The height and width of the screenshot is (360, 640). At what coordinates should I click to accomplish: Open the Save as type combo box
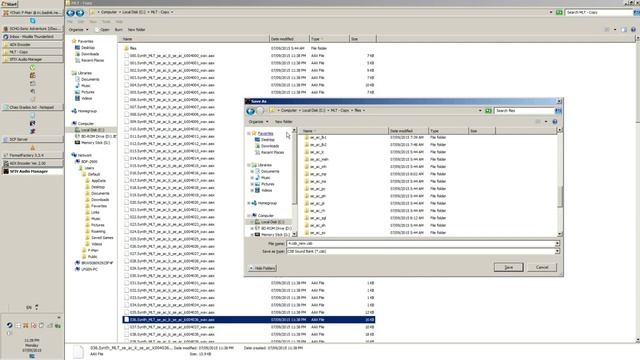tap(423, 251)
